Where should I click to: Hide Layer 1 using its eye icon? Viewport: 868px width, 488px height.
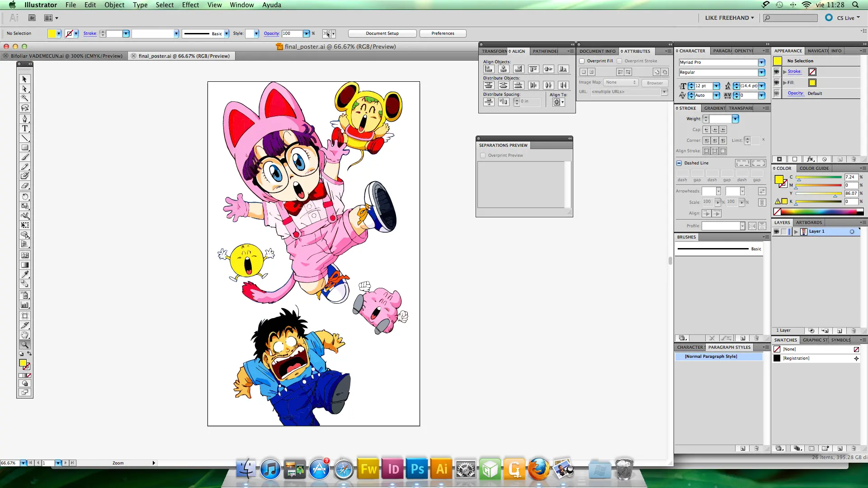776,231
